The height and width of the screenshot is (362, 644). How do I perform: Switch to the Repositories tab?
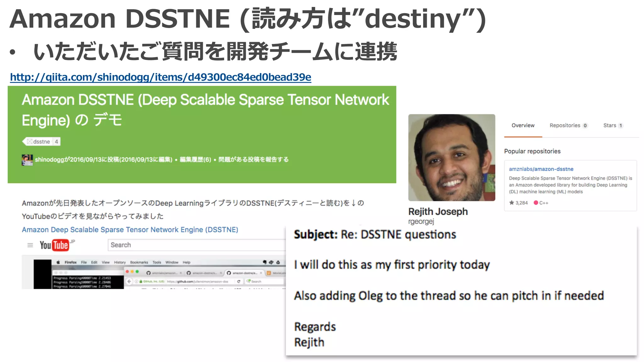565,125
